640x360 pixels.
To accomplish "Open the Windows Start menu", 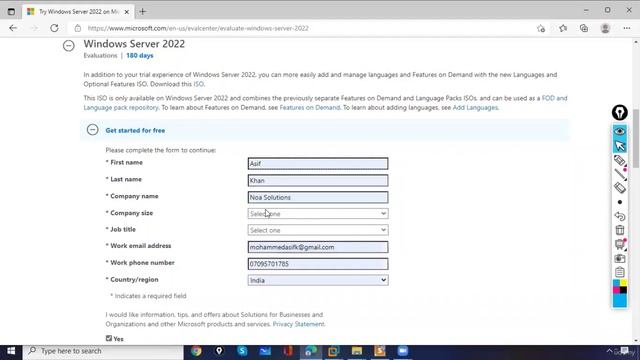I will pyautogui.click(x=11, y=351).
